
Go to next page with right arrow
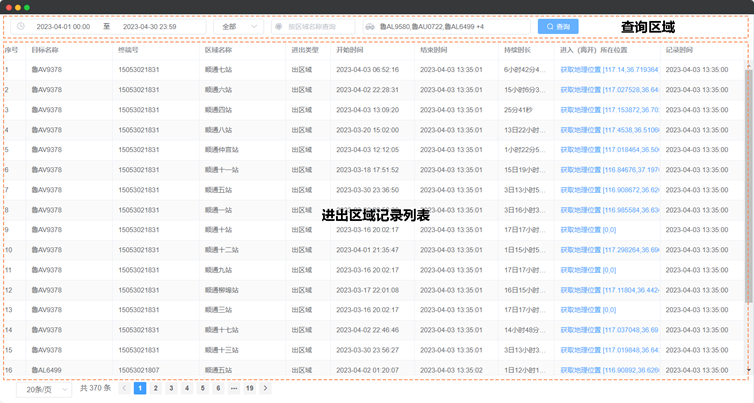[265, 388]
